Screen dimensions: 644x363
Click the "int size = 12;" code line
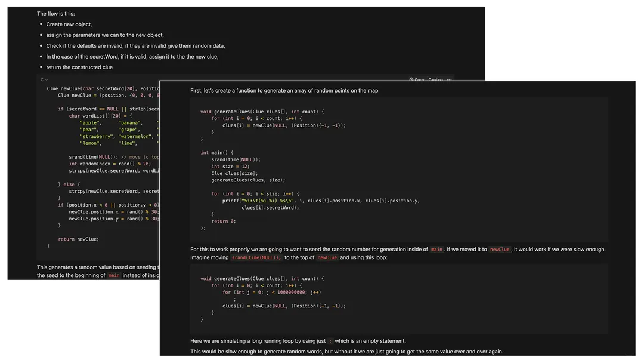tap(230, 167)
